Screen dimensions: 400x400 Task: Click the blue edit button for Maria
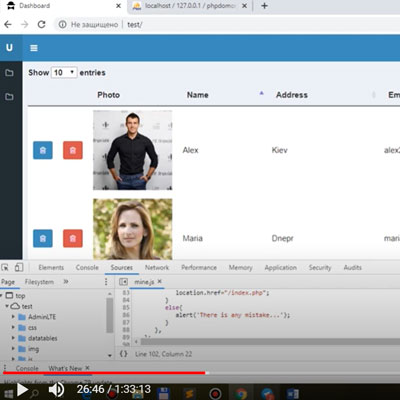[43, 238]
